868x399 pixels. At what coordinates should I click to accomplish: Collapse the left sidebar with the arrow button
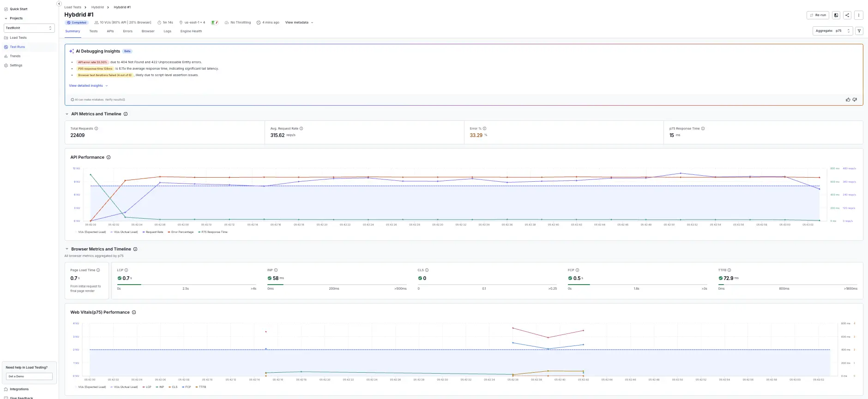(59, 4)
